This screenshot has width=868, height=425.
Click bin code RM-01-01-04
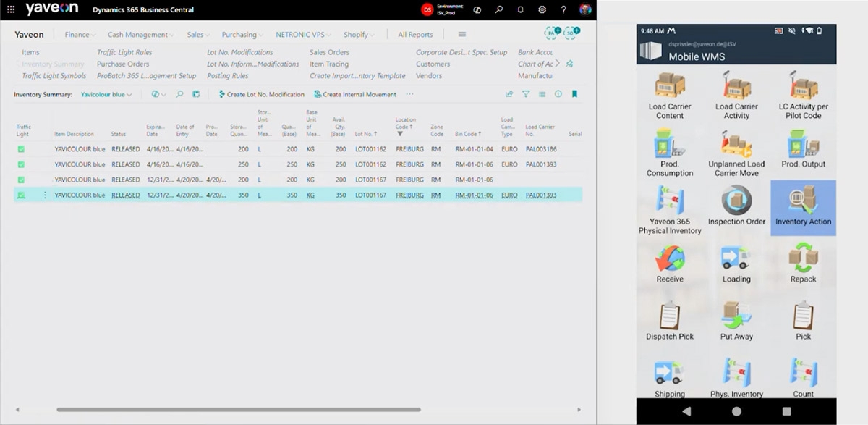474,149
